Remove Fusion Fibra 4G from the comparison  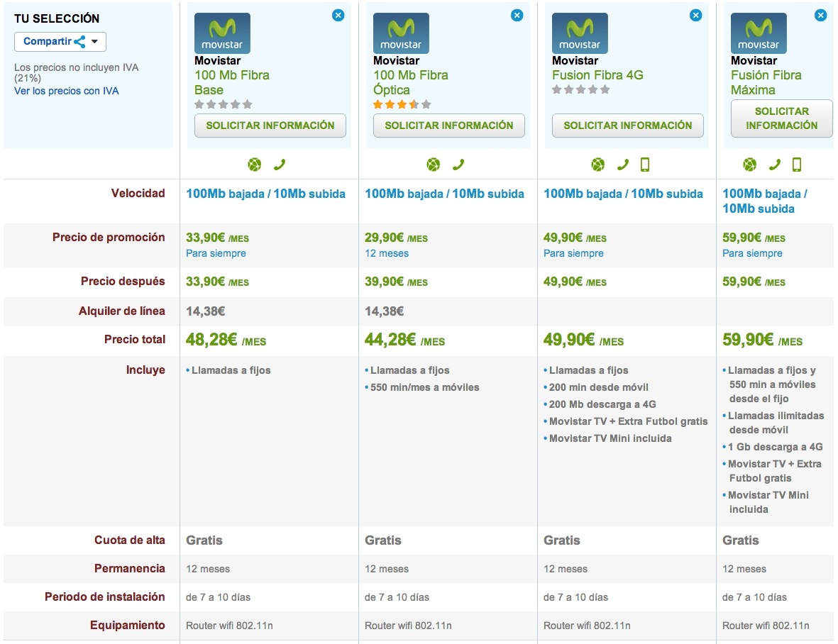pos(696,16)
